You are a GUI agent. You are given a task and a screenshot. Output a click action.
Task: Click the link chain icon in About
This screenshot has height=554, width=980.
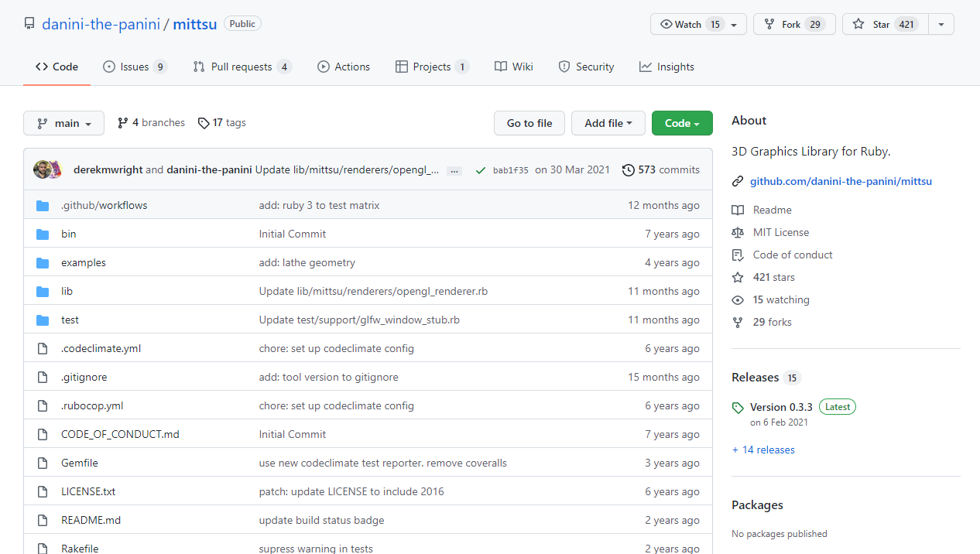[738, 182]
